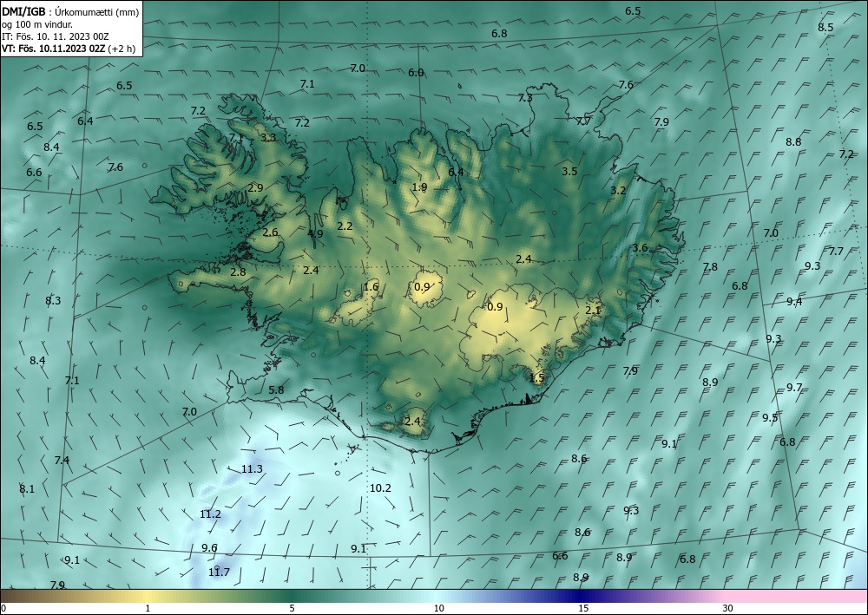Viewport: 868px width, 615px height.
Task: Click the 2.9 value in the Westfjords
Action: (x=255, y=188)
